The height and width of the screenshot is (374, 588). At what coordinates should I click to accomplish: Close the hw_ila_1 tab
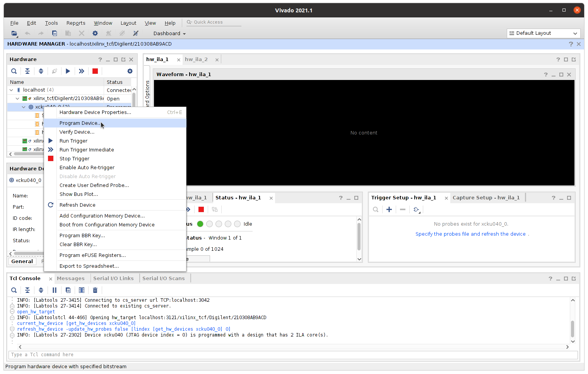[178, 60]
